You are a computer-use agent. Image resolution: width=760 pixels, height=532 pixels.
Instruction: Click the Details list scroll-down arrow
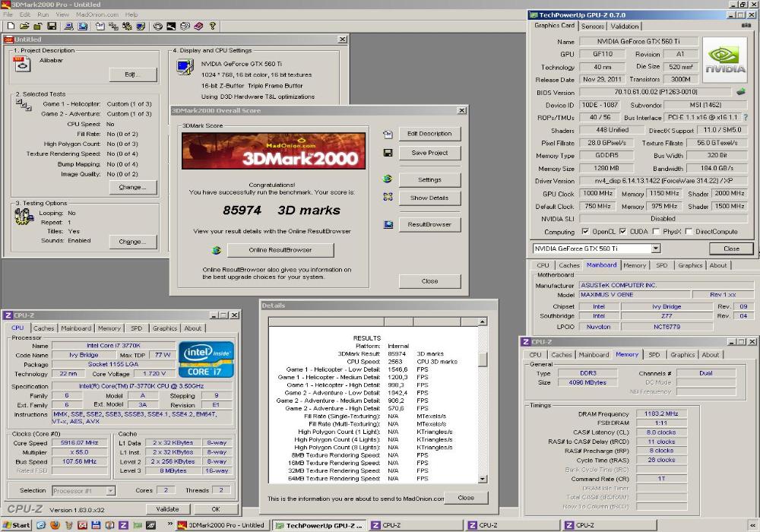click(x=483, y=479)
